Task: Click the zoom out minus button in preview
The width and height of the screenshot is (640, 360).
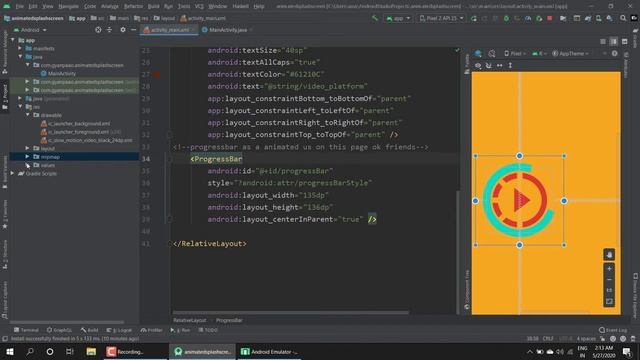Action: click(609, 280)
